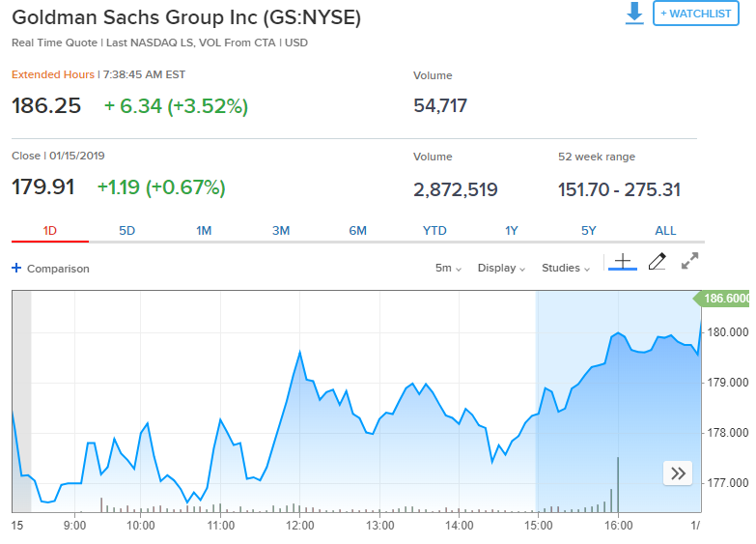This screenshot has height=544, width=756.
Task: Select the 1D time range tab
Action: [50, 230]
